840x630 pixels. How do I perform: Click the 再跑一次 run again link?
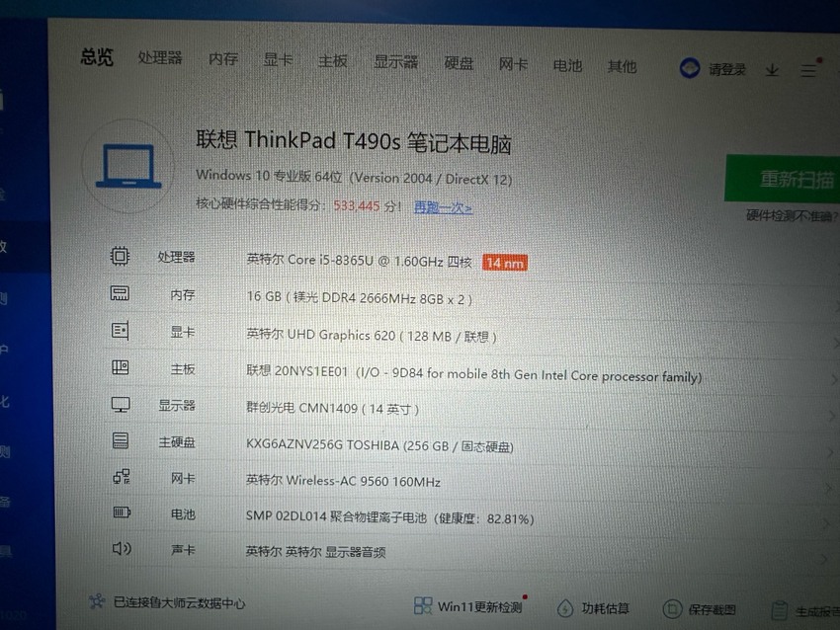(443, 207)
